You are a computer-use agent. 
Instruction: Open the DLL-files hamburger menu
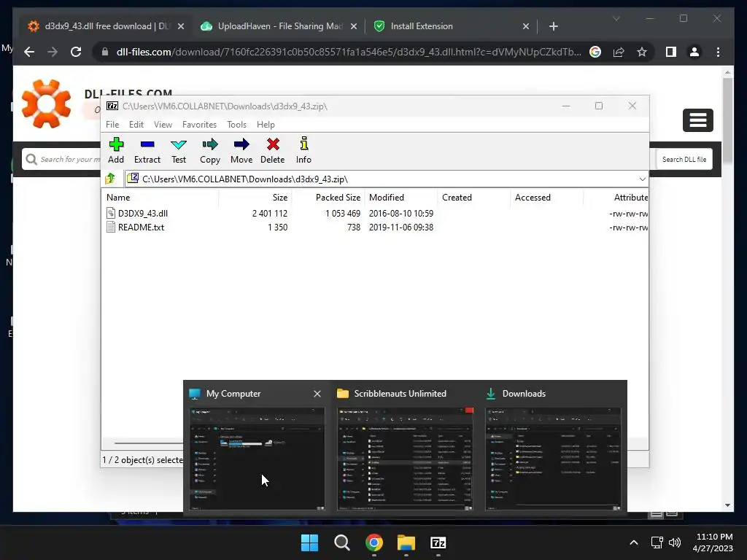698,120
